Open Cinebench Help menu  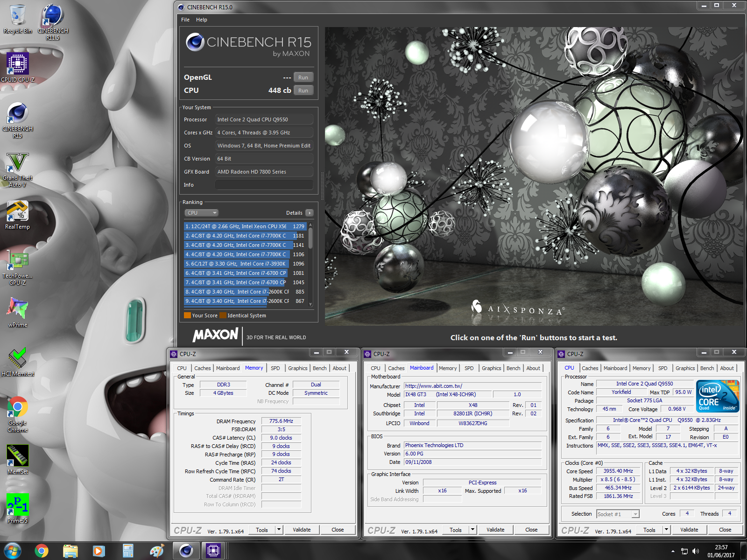coord(202,20)
